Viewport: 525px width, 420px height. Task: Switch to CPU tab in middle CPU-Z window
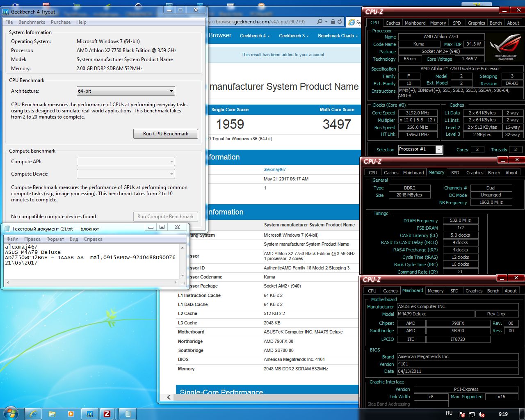point(373,173)
